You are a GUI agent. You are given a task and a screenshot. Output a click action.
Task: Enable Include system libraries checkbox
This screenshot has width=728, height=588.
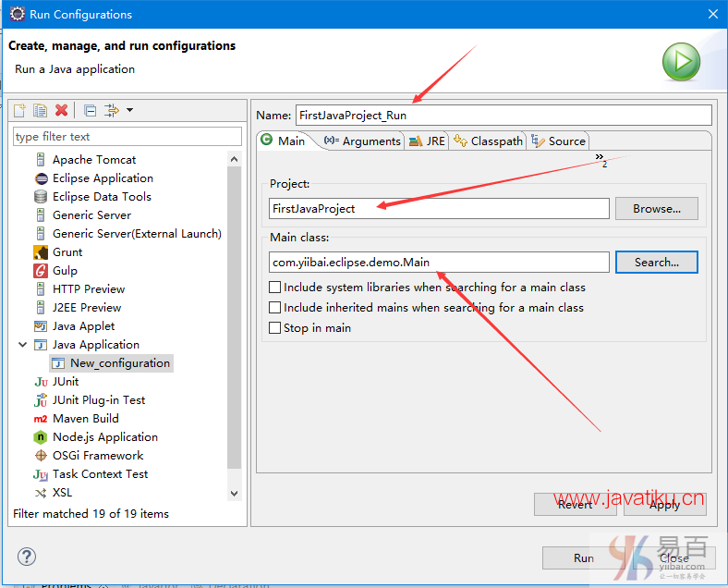pos(275,287)
